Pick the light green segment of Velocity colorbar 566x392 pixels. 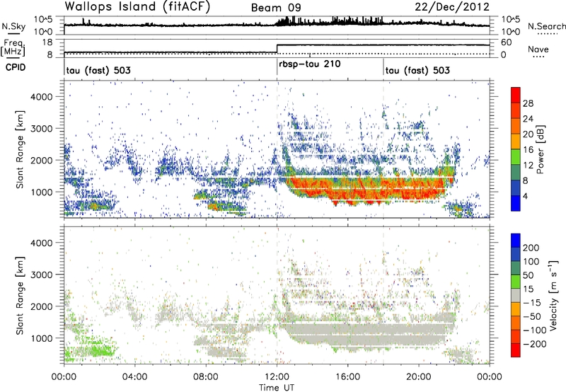[516, 282]
